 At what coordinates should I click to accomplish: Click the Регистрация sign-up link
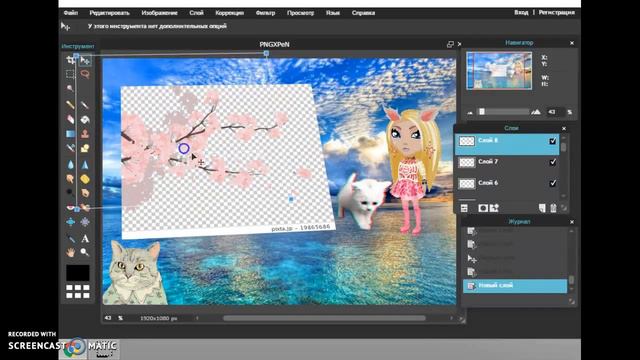click(556, 13)
